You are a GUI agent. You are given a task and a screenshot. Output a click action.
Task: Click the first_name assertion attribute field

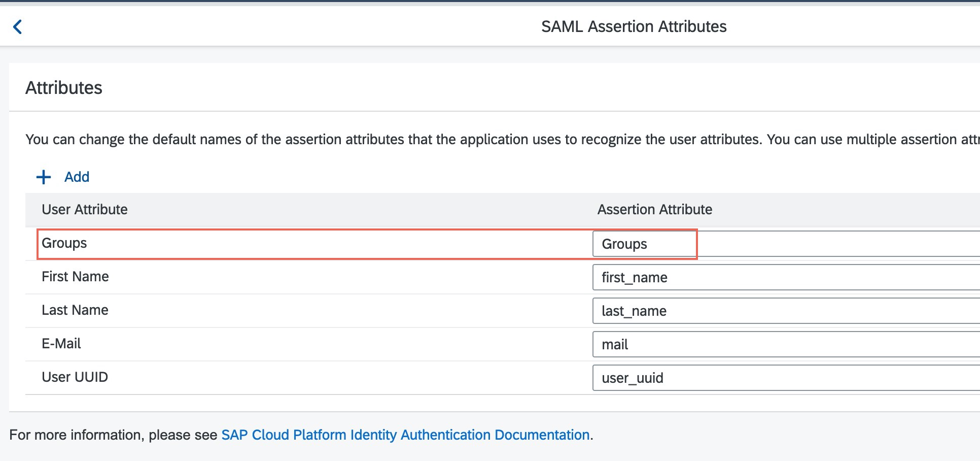pos(785,278)
